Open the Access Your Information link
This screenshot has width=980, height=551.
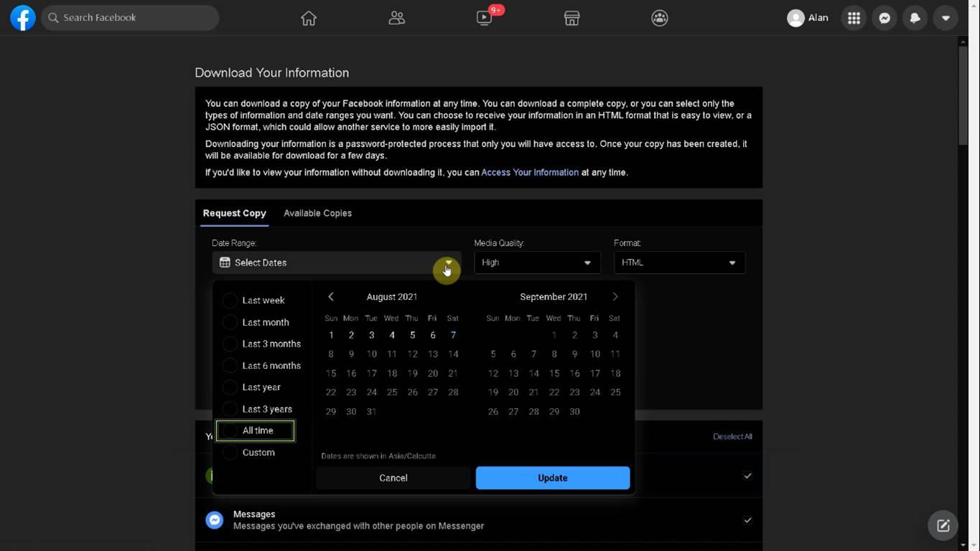coord(530,172)
